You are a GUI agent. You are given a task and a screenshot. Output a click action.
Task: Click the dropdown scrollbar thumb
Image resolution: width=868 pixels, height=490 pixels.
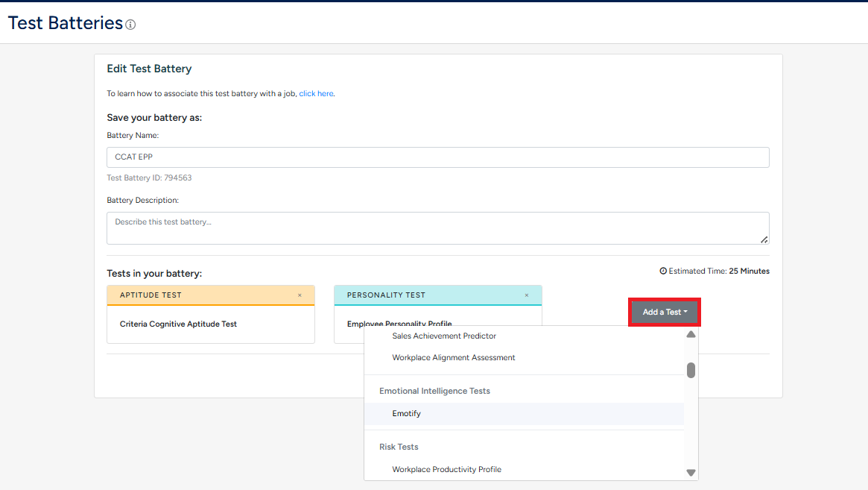click(691, 370)
